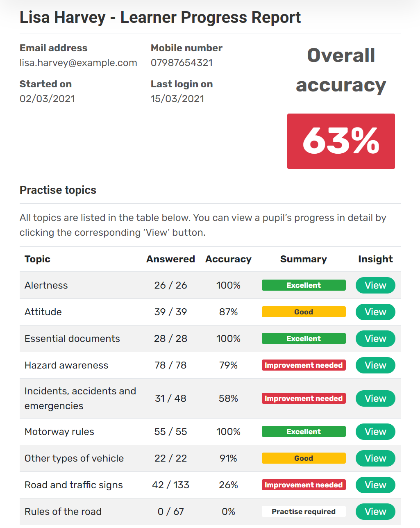Click the Topic column header
The image size is (420, 528).
[37, 259]
